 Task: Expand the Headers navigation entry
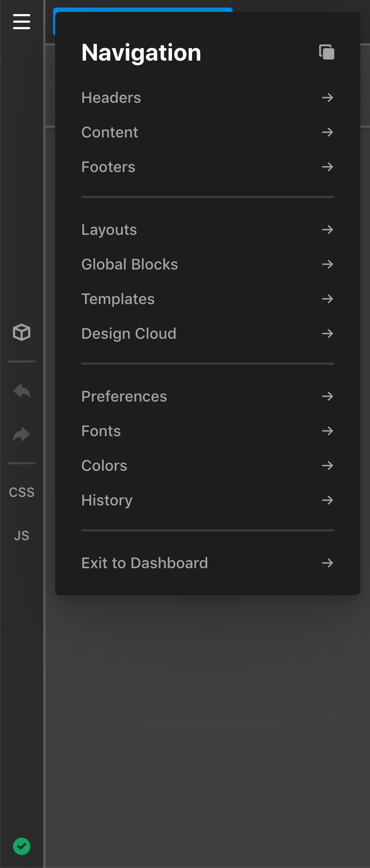point(111,98)
